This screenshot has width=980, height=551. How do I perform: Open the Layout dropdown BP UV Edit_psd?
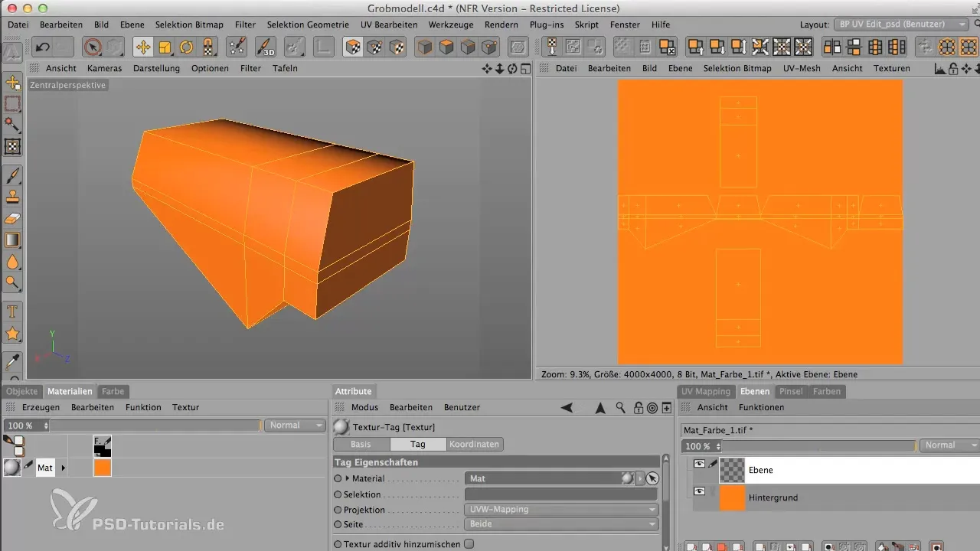pyautogui.click(x=901, y=24)
